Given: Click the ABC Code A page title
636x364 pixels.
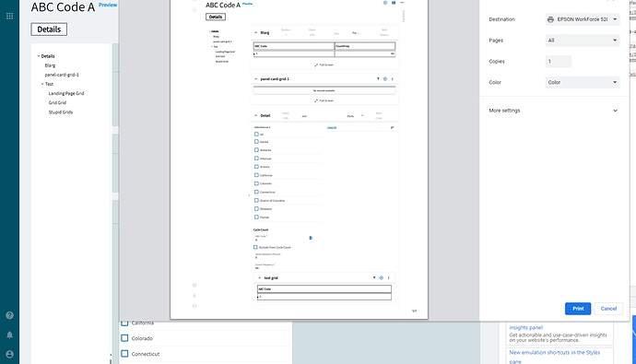Looking at the screenshot, I should click(63, 6).
